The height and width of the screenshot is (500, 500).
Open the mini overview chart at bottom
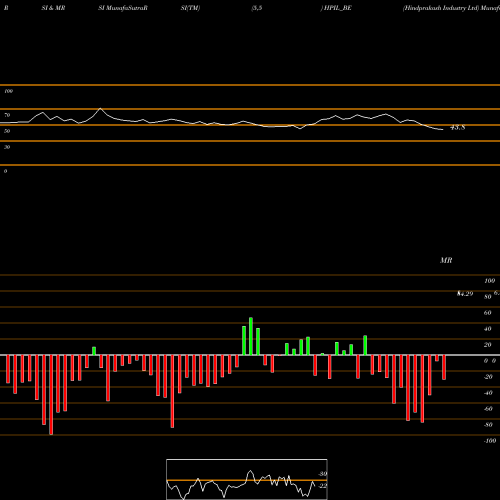(x=247, y=479)
